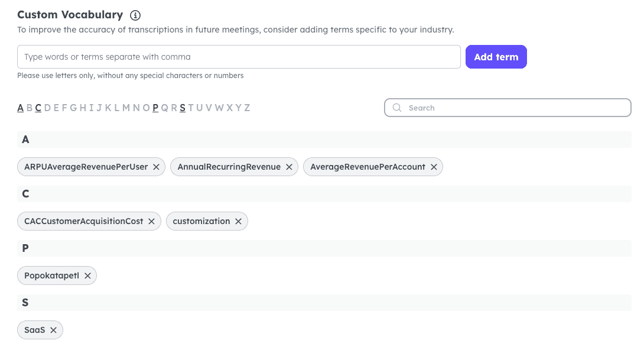This screenshot has width=644, height=350.
Task: Delete the Popokatapetl term
Action: coord(87,276)
